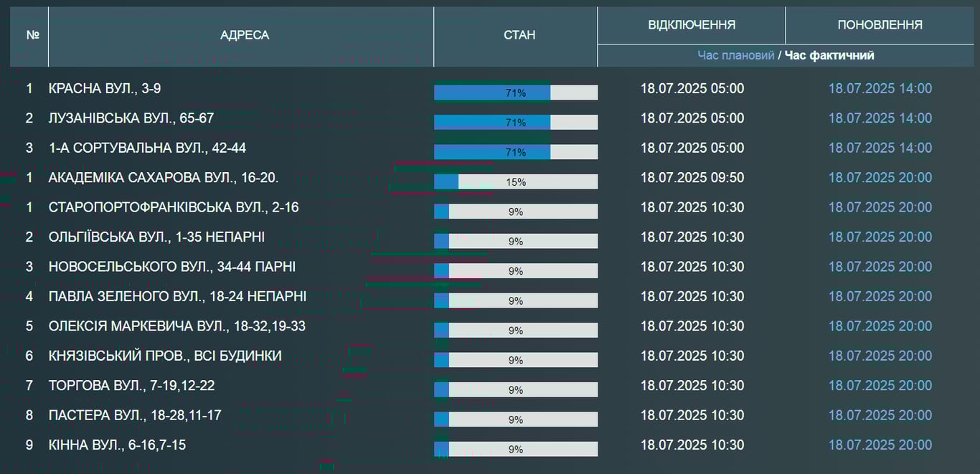Click the 15% progress bar for Академіка Сахарова
This screenshot has height=474, width=980.
tap(515, 182)
